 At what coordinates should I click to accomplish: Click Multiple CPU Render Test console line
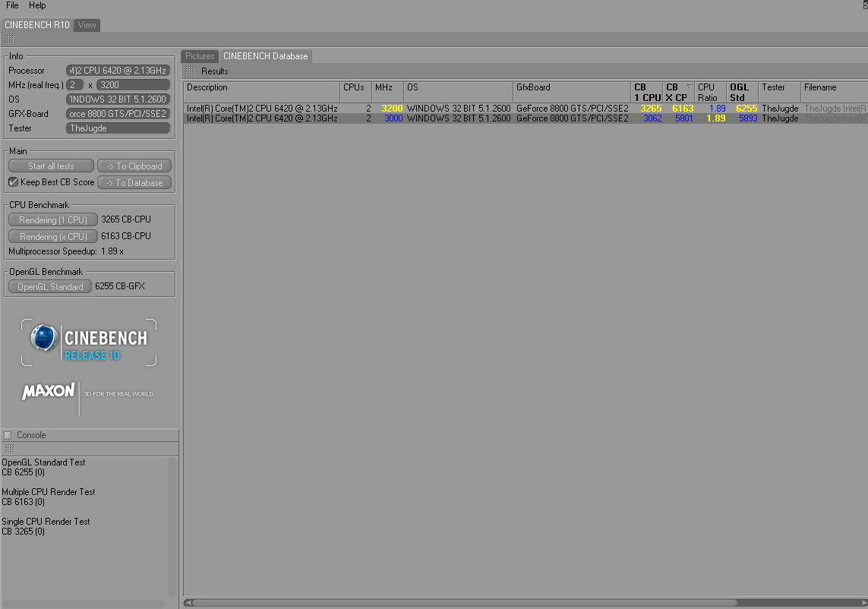48,492
